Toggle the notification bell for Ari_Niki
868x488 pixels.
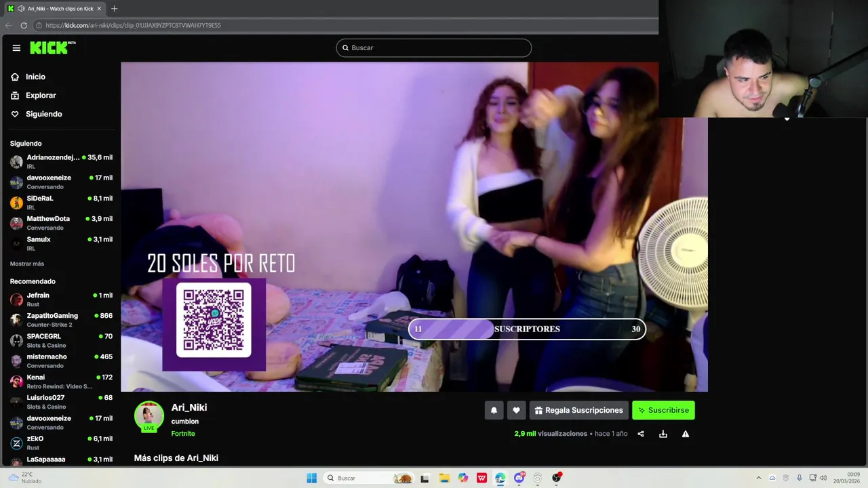[494, 410]
